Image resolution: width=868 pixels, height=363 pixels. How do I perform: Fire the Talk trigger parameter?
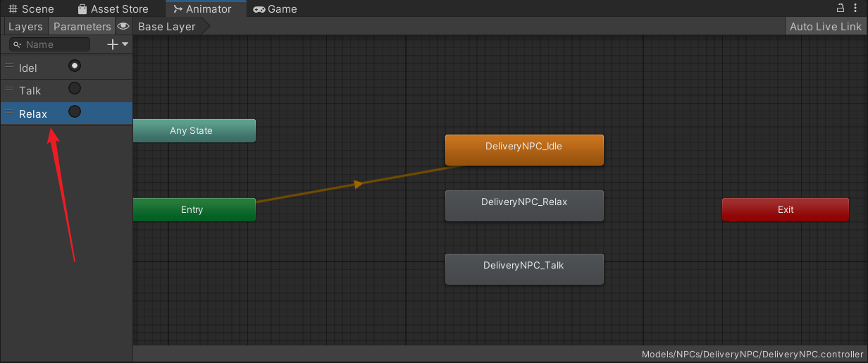[x=74, y=89]
